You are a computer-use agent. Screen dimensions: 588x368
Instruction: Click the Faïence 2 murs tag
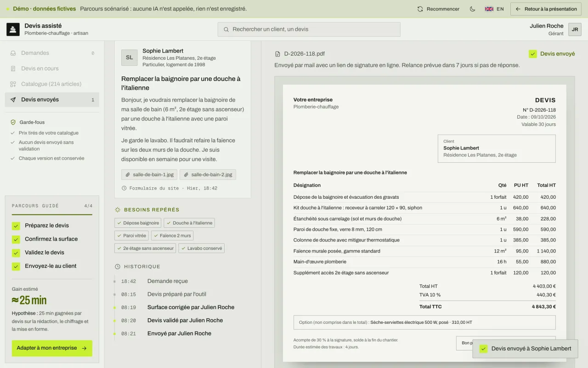(172, 236)
